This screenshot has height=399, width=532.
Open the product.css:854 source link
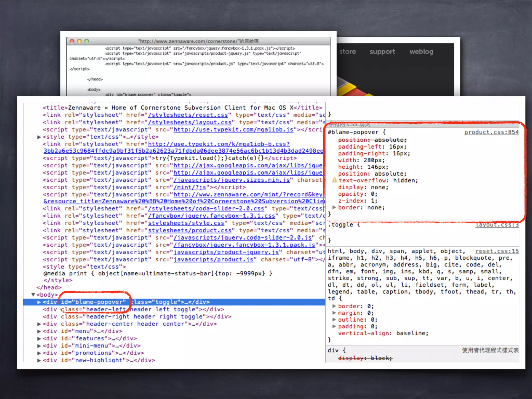point(491,132)
